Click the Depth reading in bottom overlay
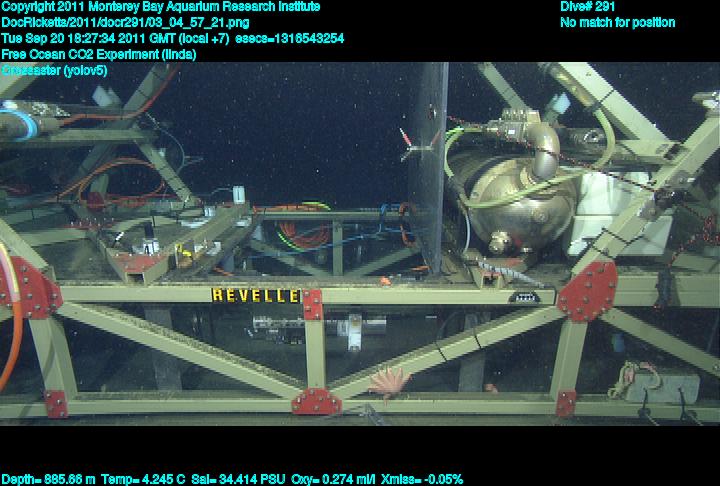 pyautogui.click(x=48, y=479)
